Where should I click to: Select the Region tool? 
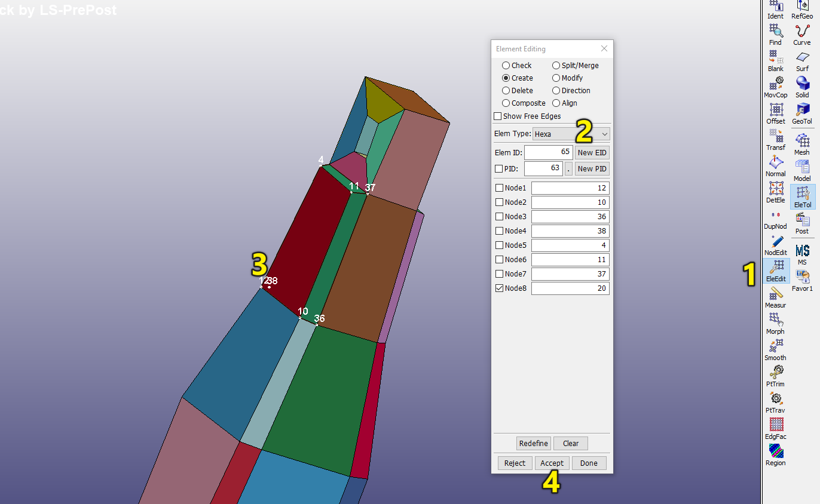point(776,455)
